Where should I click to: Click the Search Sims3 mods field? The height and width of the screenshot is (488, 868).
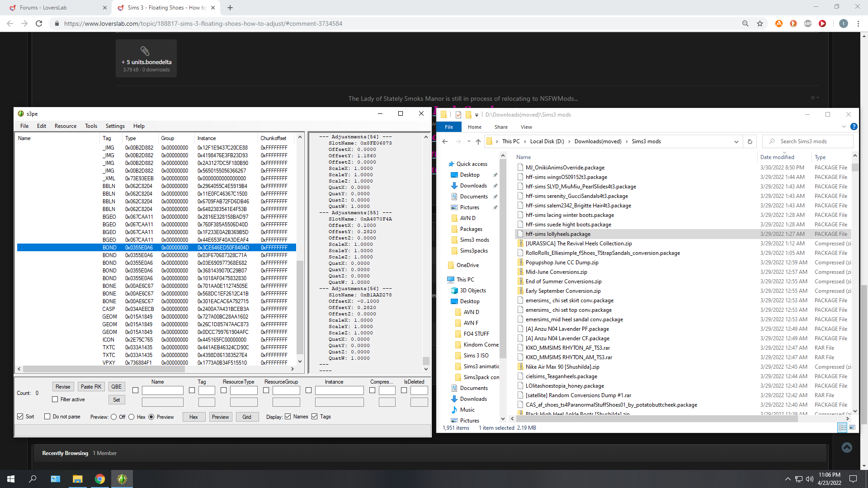[x=808, y=141]
